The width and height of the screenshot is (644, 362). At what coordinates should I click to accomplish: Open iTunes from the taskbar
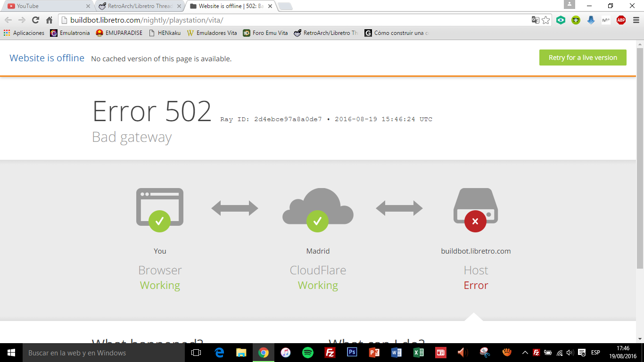click(286, 353)
